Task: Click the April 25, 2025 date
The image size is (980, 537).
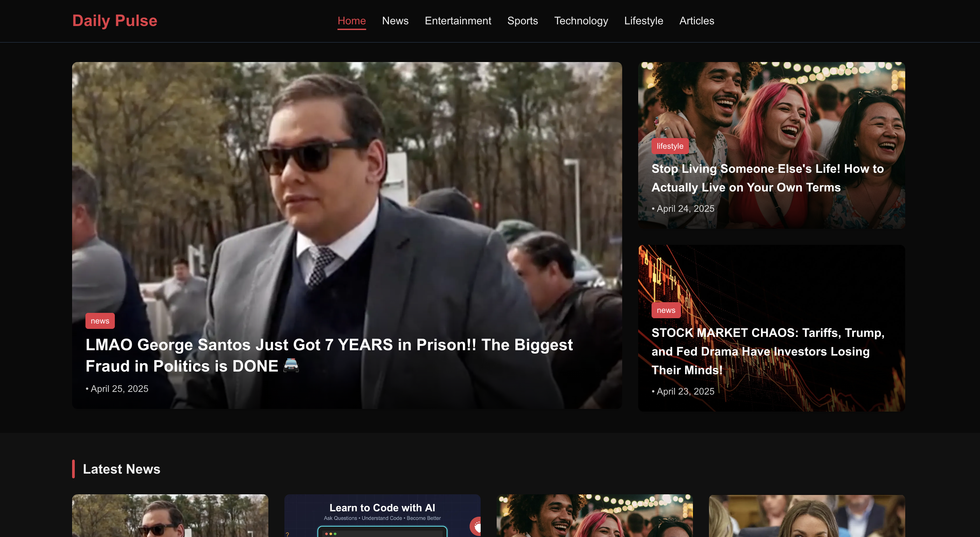Action: click(119, 388)
